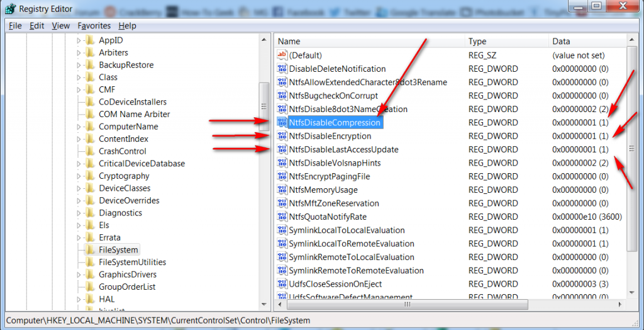Open the Edit menu
Image resolution: width=644 pixels, height=330 pixels.
(36, 26)
